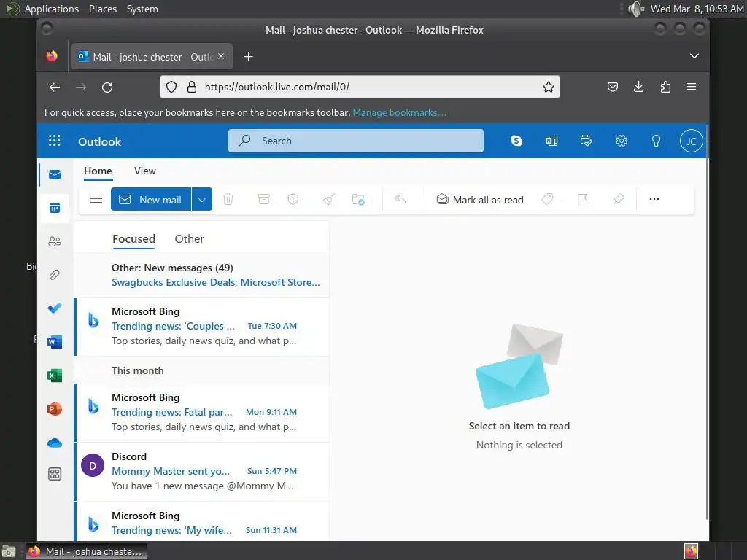Screen dimensions: 747x560
Task: Open Firefox extensions puzzle icon
Action: click(x=665, y=87)
